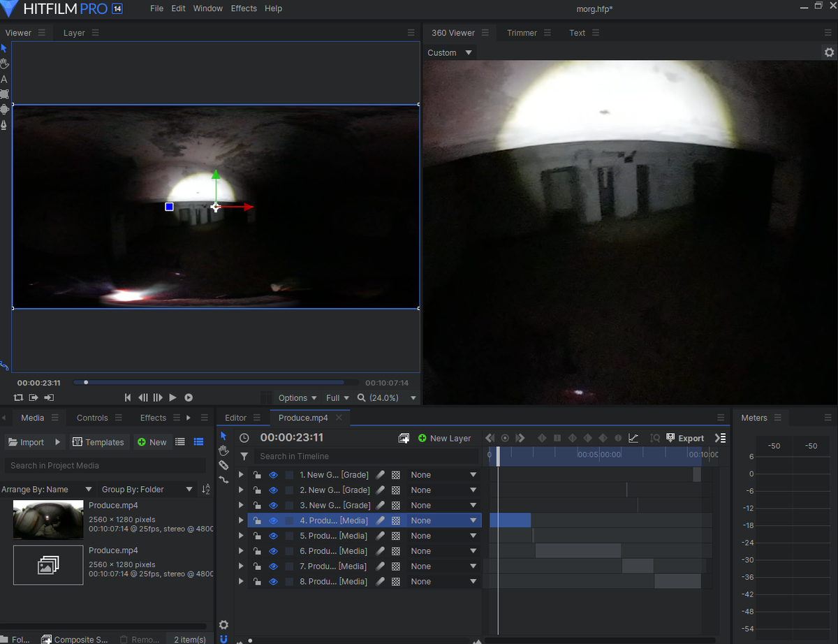Set the In point in the Viewer
The height and width of the screenshot is (644, 838).
pos(34,397)
